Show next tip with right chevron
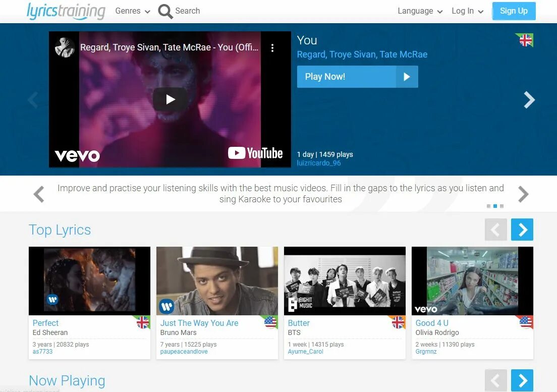 (x=523, y=194)
